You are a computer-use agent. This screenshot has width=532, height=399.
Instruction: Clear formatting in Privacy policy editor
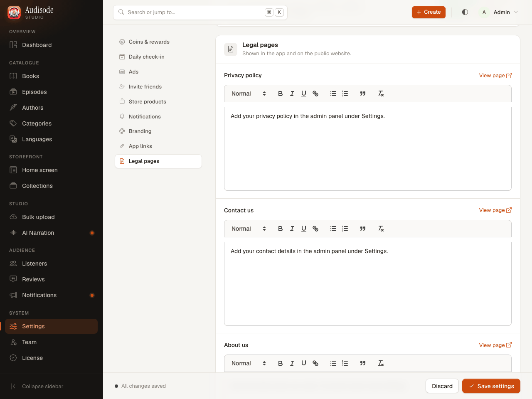[x=381, y=94]
